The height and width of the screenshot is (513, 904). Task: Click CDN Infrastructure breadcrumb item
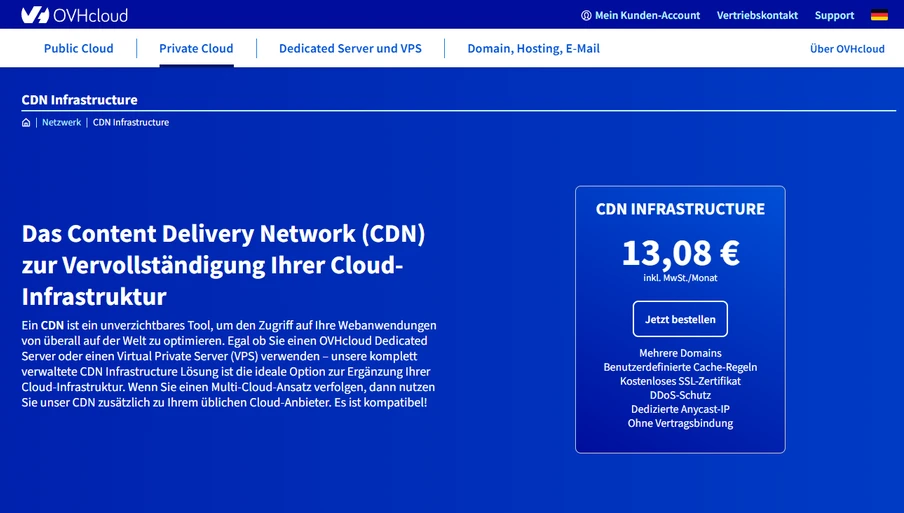[131, 122]
